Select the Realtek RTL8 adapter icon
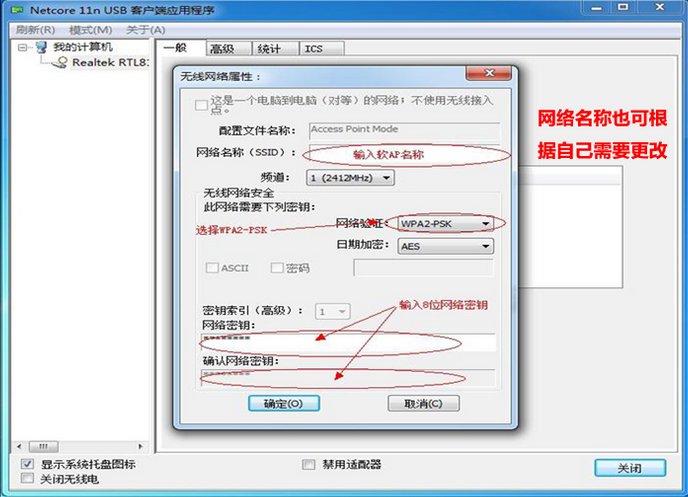This screenshot has width=688, height=497. 60,63
